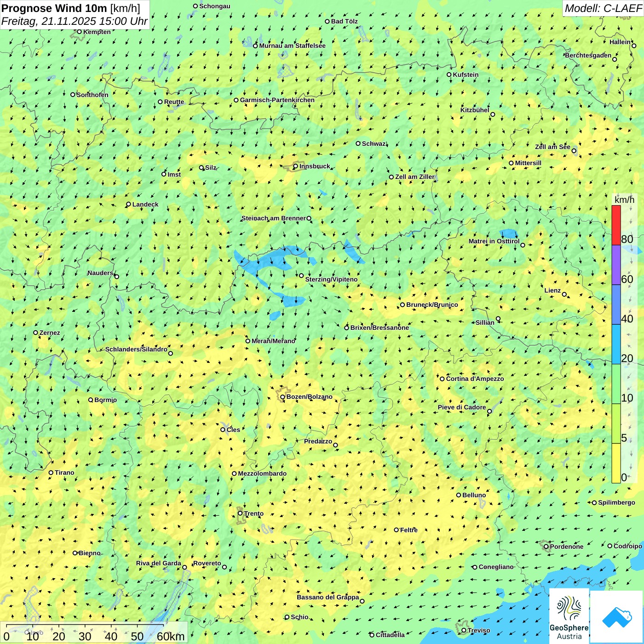The width and height of the screenshot is (644, 644).
Task: Click the Kufstein location dot
Action: (449, 75)
